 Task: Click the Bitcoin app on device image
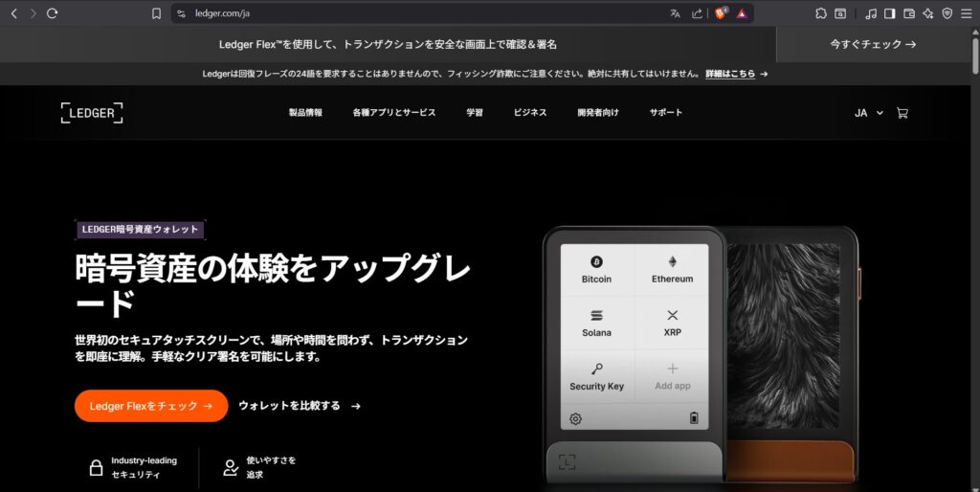(x=597, y=269)
